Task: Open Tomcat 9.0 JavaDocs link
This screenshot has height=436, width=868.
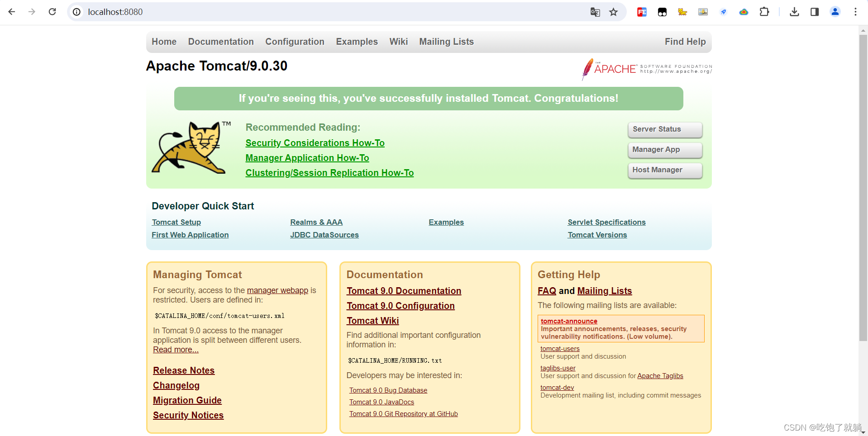Action: 382,402
